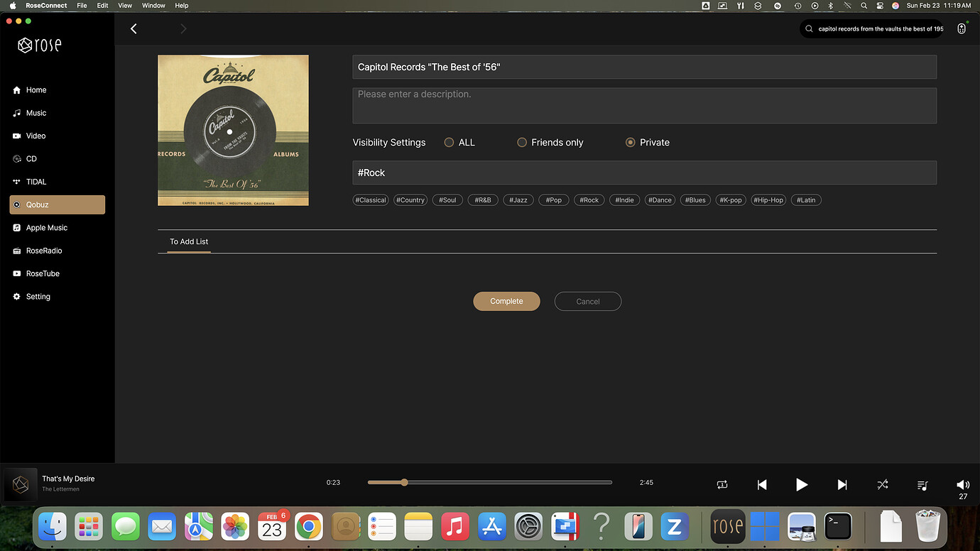Click the description input field
The width and height of the screenshot is (980, 551).
tap(645, 105)
